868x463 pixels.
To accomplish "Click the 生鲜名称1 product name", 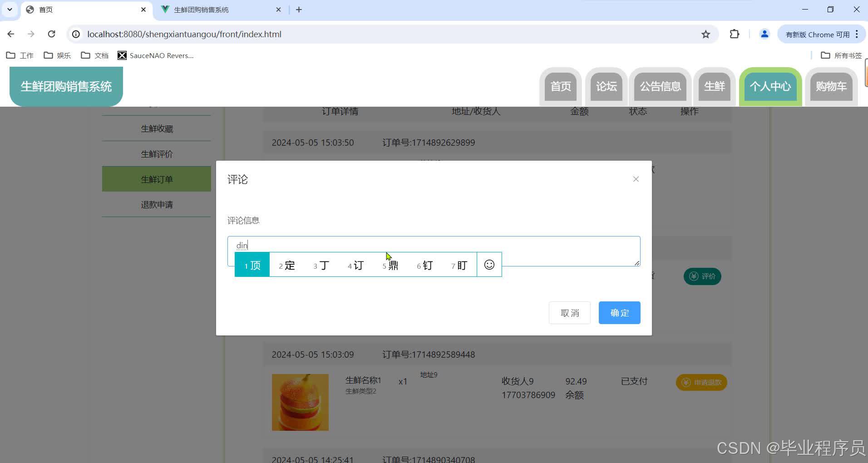I will tap(363, 380).
